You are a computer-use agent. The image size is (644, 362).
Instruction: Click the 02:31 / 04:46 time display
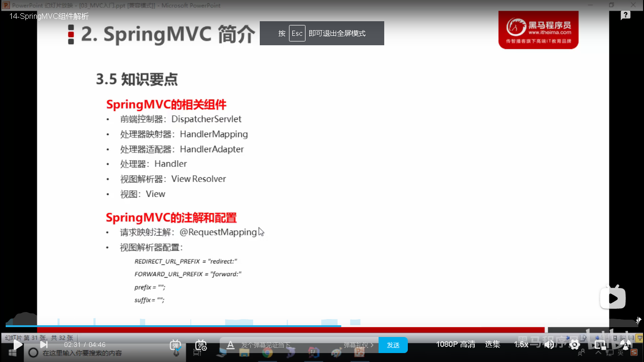[x=85, y=345]
